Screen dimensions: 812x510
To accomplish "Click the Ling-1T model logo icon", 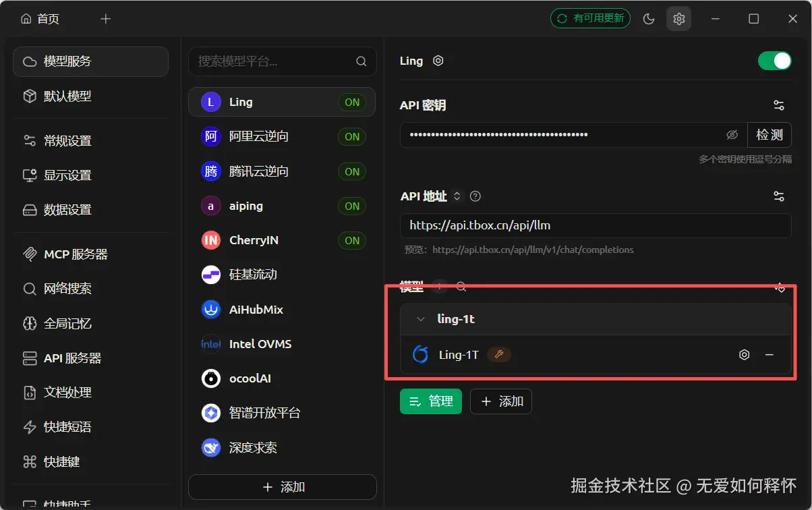I will 420,354.
